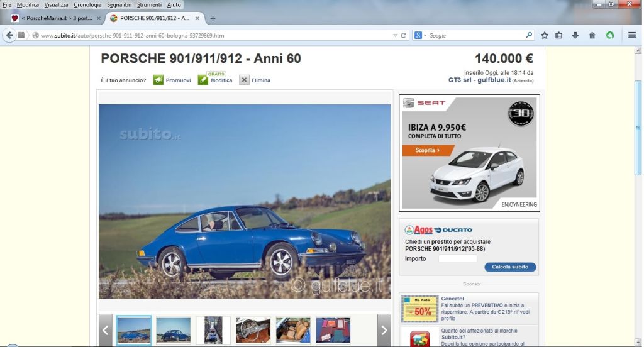Restore the browser window size
Screen dimensions: 644x347
click(611, 4)
